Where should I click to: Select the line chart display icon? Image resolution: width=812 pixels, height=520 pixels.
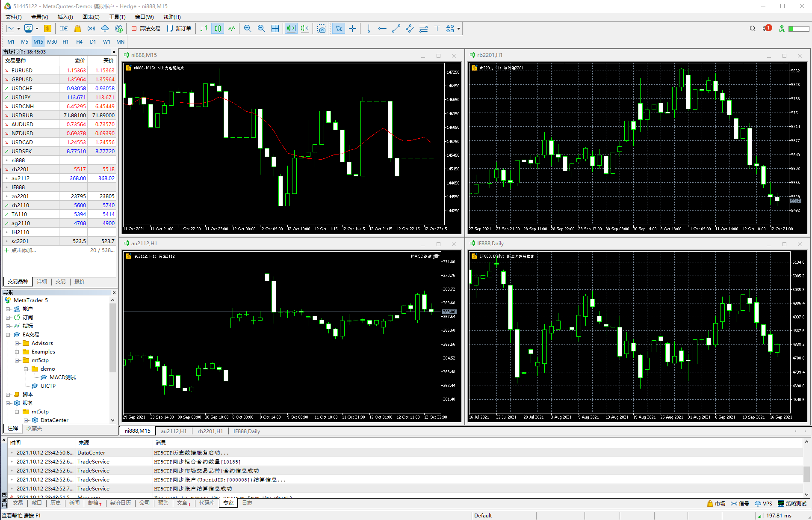[231, 28]
